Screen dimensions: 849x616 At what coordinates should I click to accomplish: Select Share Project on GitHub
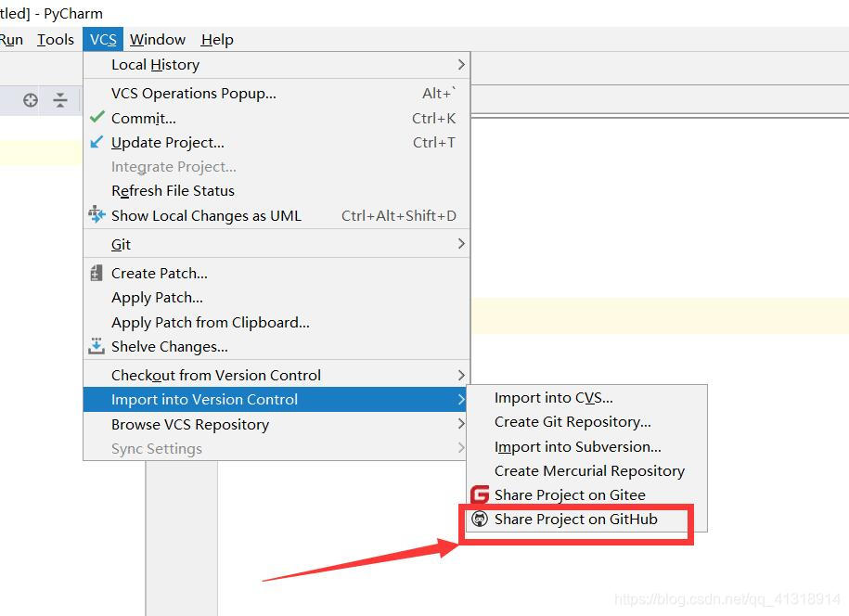(587, 520)
